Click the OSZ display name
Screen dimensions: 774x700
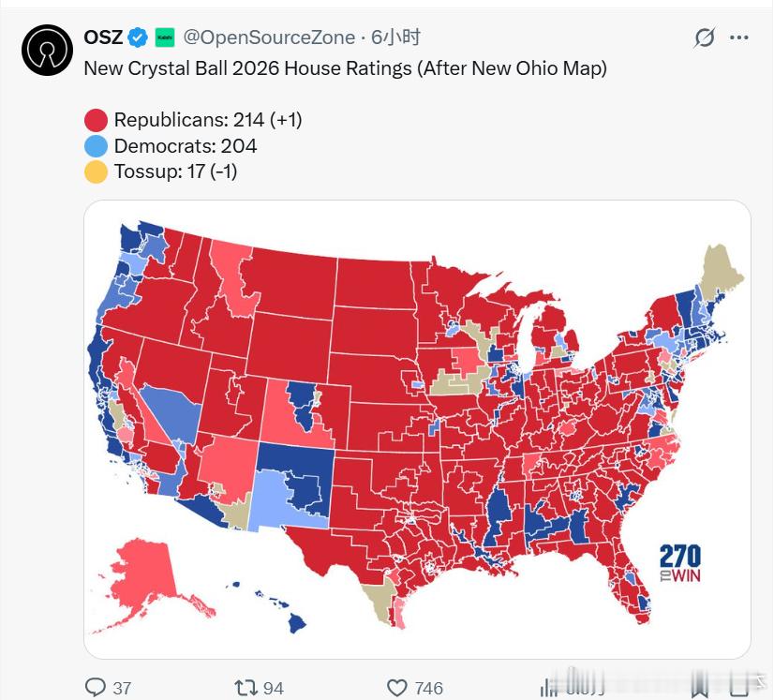pyautogui.click(x=104, y=37)
